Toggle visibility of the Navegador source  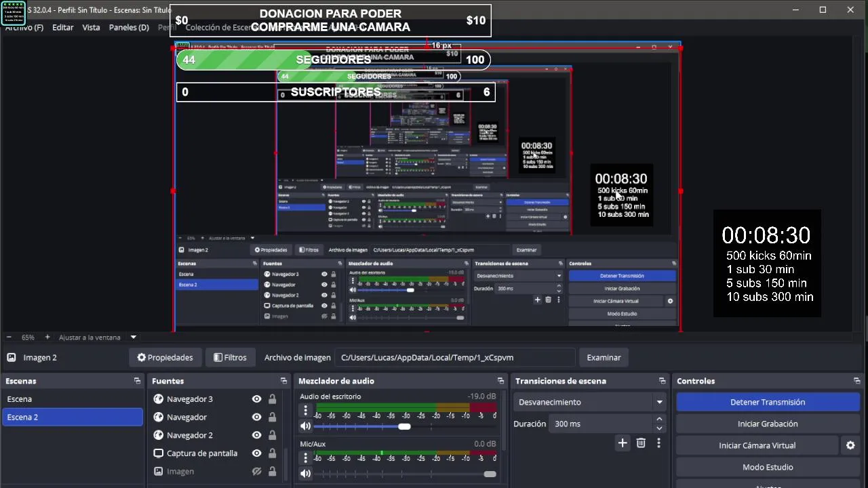[256, 417]
